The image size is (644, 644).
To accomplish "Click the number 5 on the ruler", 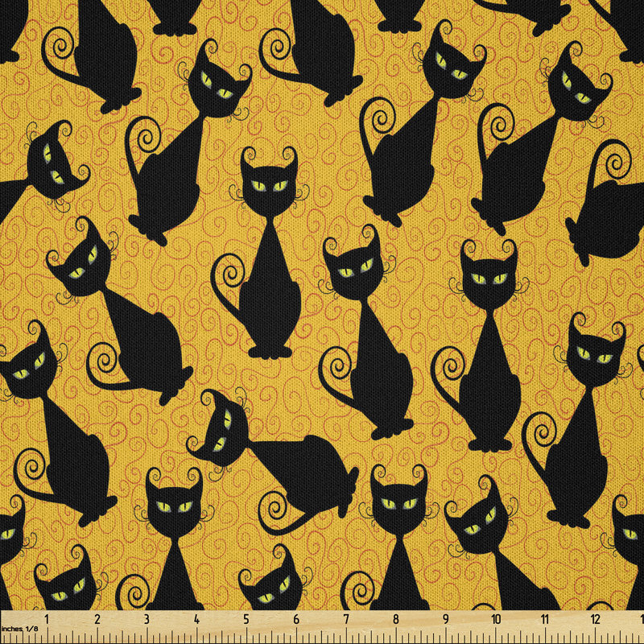I will 246,619.
